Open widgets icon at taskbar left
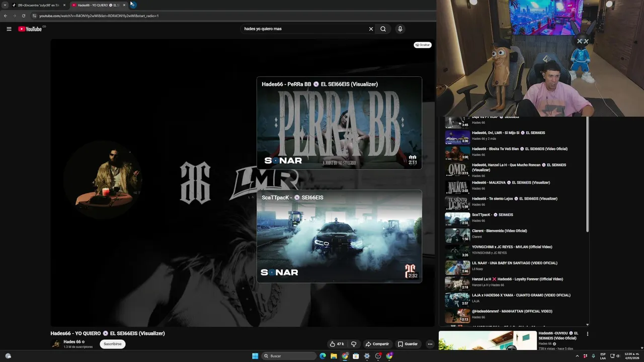Image resolution: width=644 pixels, height=362 pixels. (8, 356)
